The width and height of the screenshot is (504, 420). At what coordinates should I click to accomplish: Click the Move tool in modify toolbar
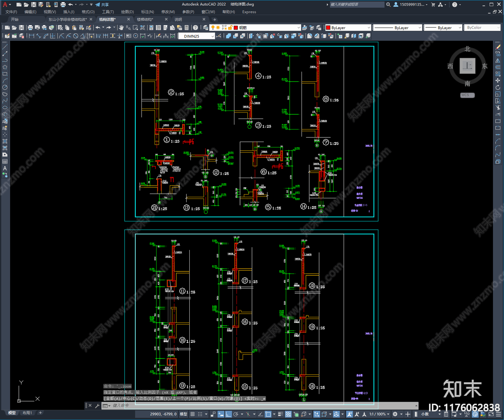point(498,81)
